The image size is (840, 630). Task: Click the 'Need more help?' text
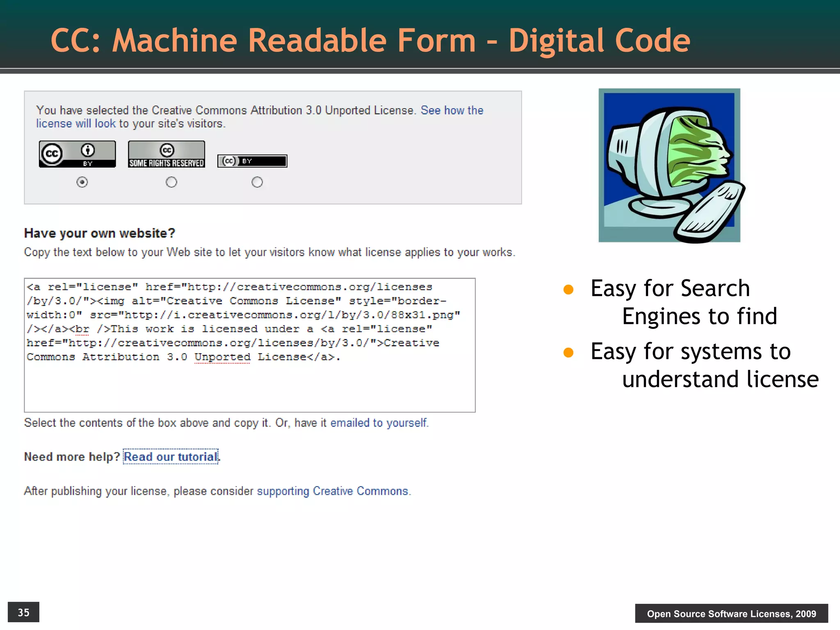click(x=72, y=457)
